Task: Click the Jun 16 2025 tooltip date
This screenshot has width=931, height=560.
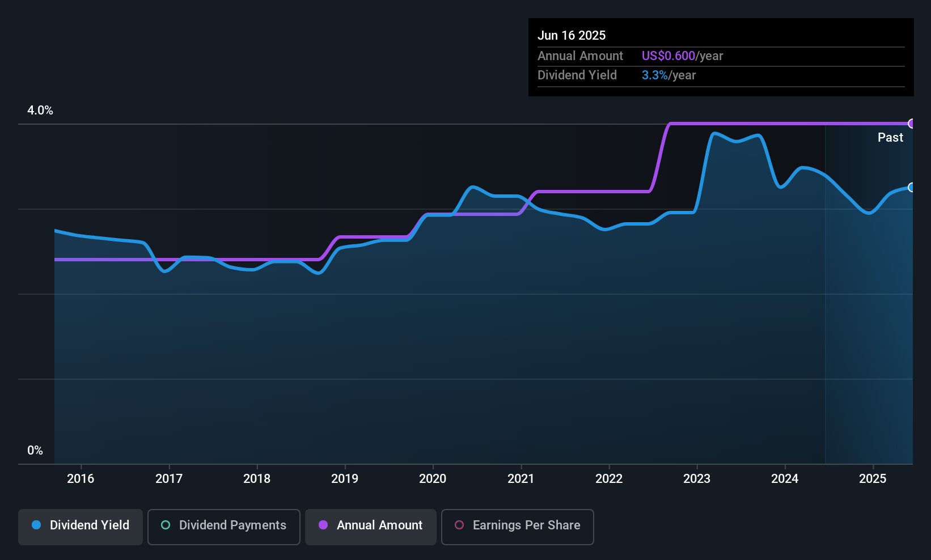Action: (572, 35)
